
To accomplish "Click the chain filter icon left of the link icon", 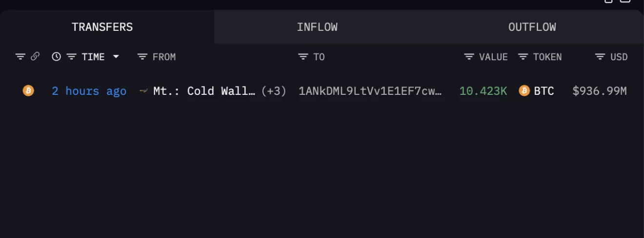I will click(x=20, y=57).
